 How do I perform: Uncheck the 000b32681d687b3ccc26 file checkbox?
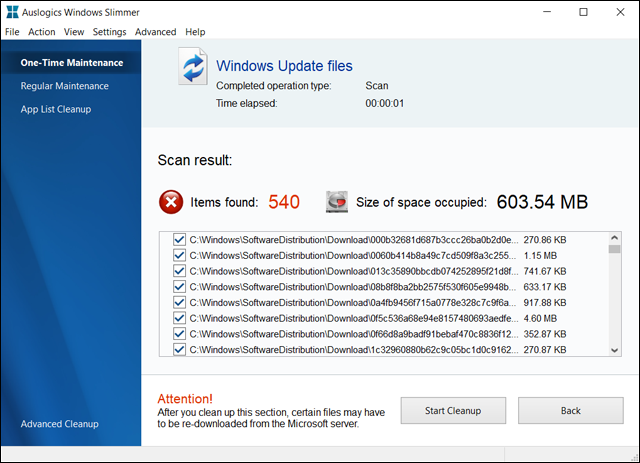point(179,240)
